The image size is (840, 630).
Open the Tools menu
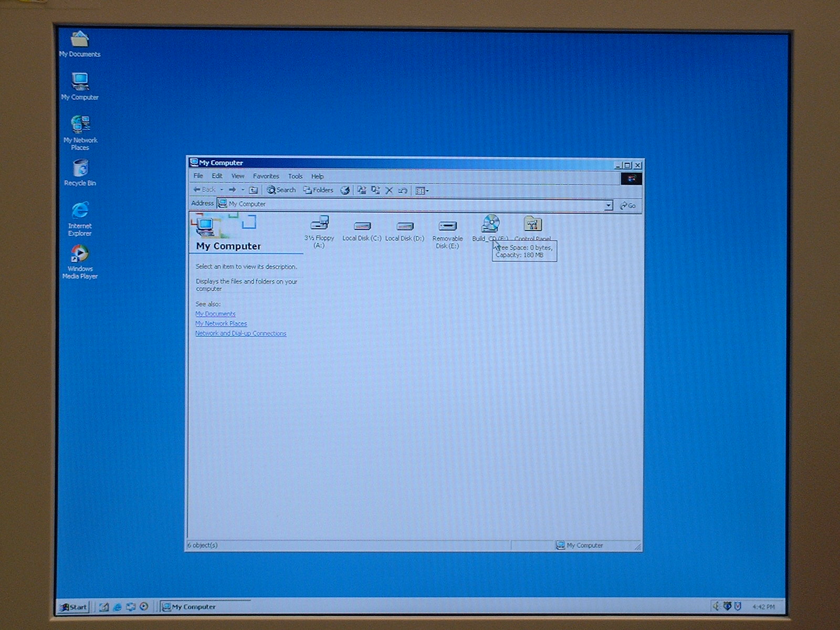click(295, 176)
